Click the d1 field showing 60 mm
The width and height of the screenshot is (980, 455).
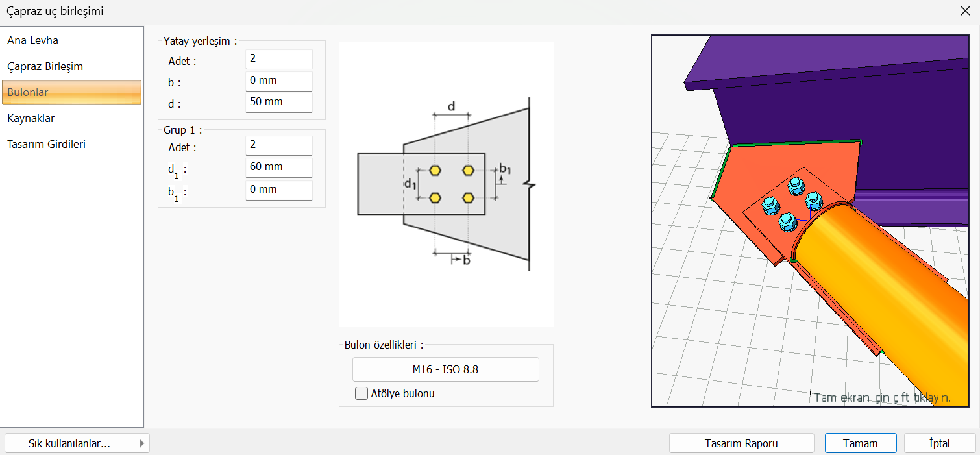pos(278,167)
